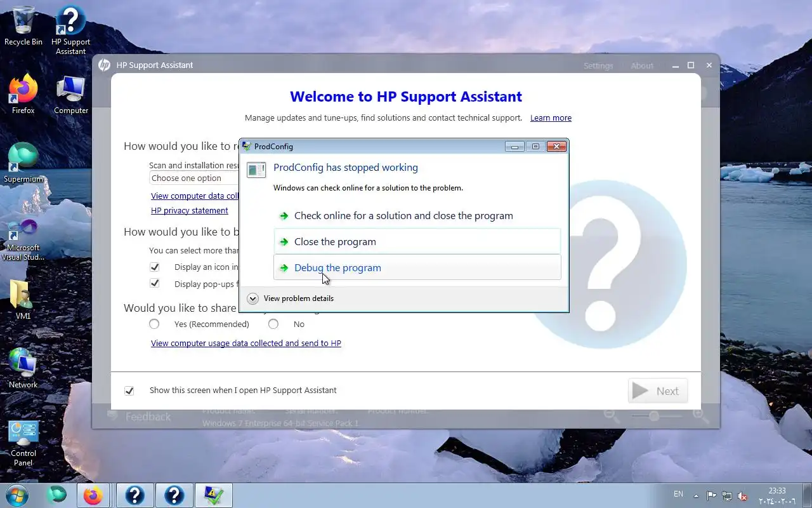This screenshot has width=812, height=508.
Task: Click Welcome to HP Support Assistant heading
Action: click(406, 97)
